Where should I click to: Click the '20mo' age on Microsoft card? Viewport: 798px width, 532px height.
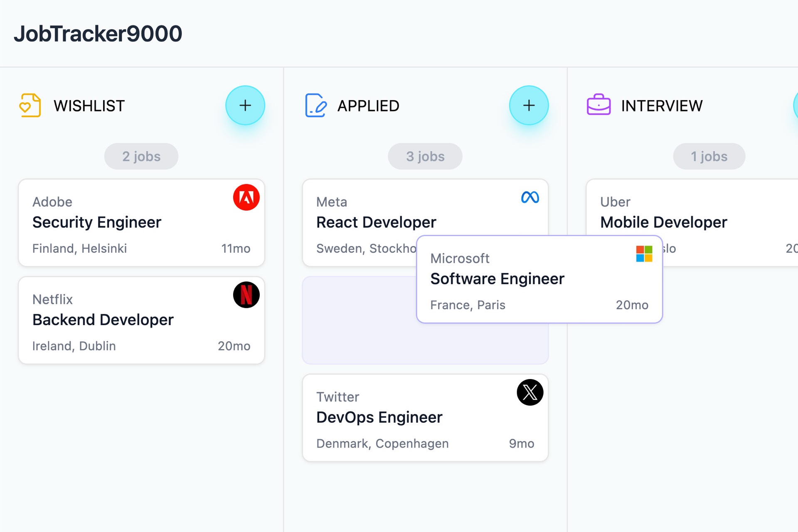click(632, 305)
